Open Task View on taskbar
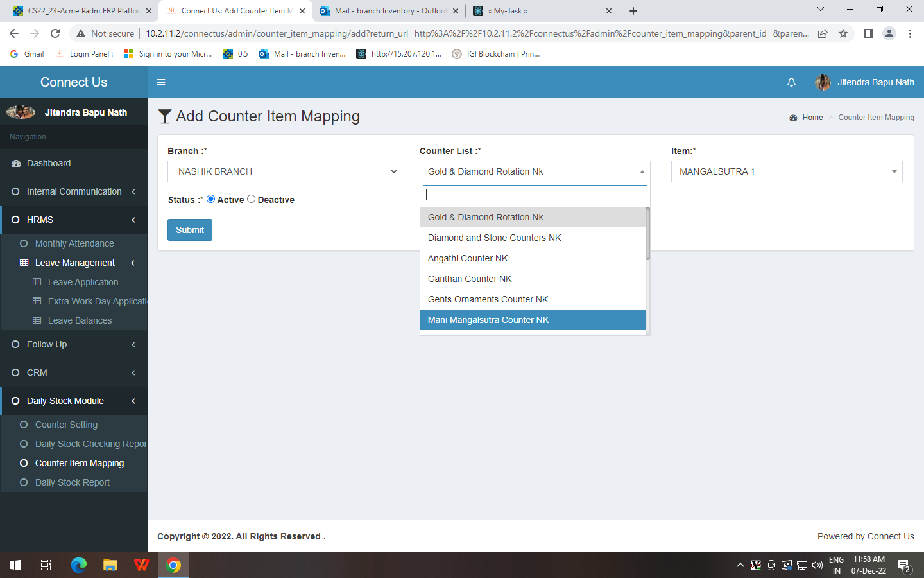Screen dimensions: 924x578 tap(46, 565)
